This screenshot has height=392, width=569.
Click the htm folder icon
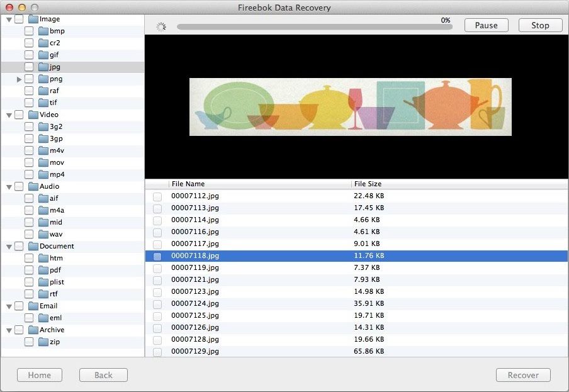point(43,259)
